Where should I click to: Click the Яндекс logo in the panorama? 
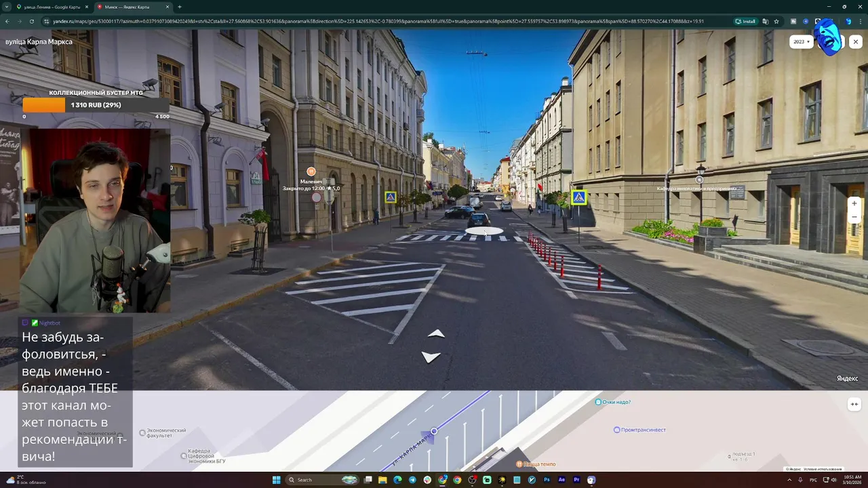[x=847, y=378]
